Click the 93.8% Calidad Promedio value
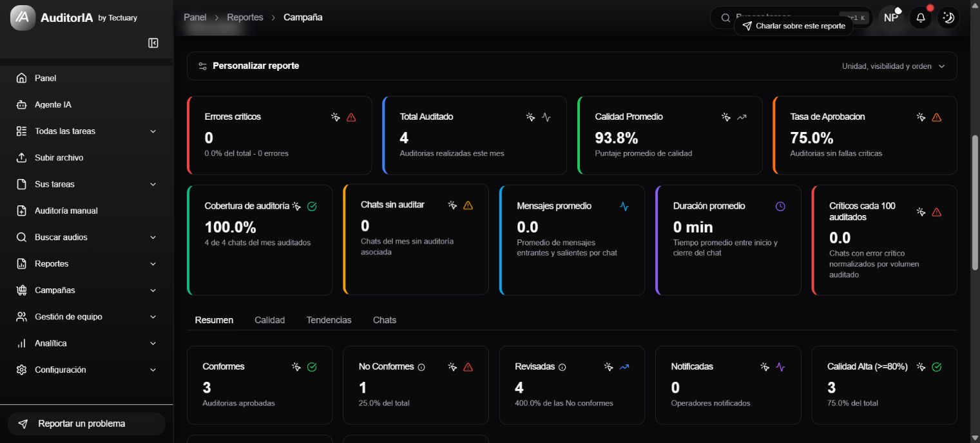The width and height of the screenshot is (980, 443). click(x=616, y=138)
